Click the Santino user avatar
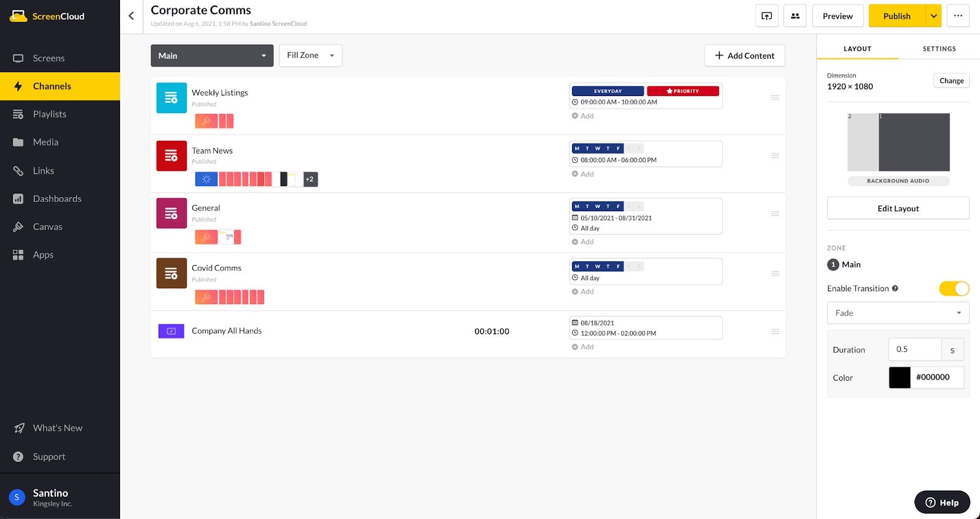The height and width of the screenshot is (519, 980). [17, 497]
